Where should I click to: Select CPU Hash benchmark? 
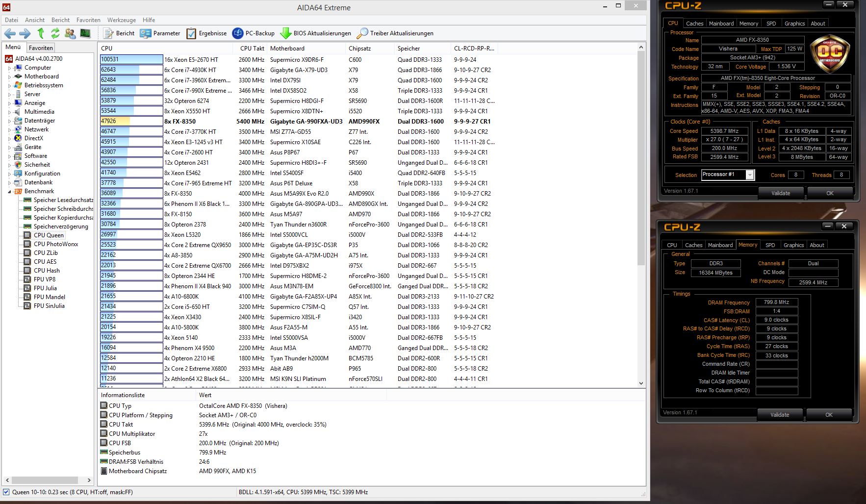pos(47,270)
